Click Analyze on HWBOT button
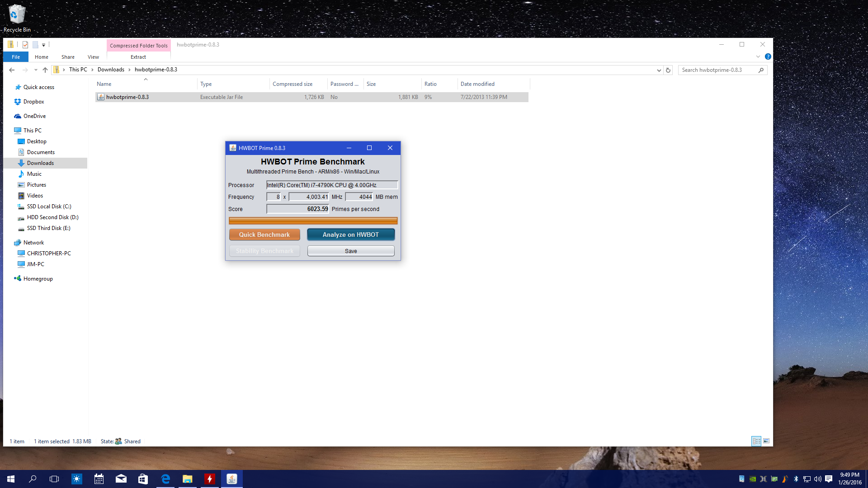The image size is (868, 488). click(x=351, y=235)
